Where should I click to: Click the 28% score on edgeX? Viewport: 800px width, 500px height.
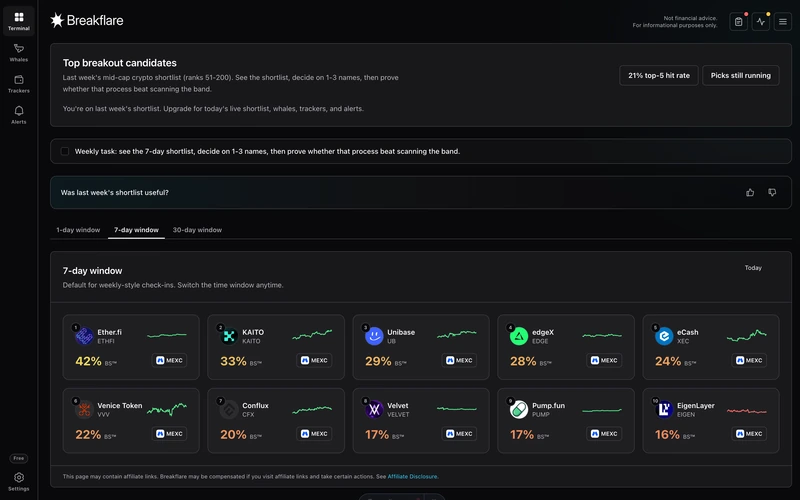coord(523,361)
